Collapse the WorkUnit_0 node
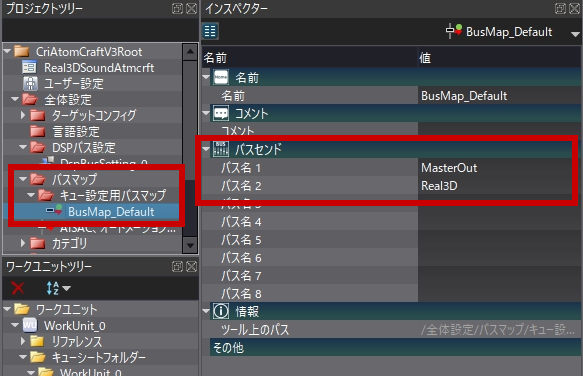 (x=15, y=325)
